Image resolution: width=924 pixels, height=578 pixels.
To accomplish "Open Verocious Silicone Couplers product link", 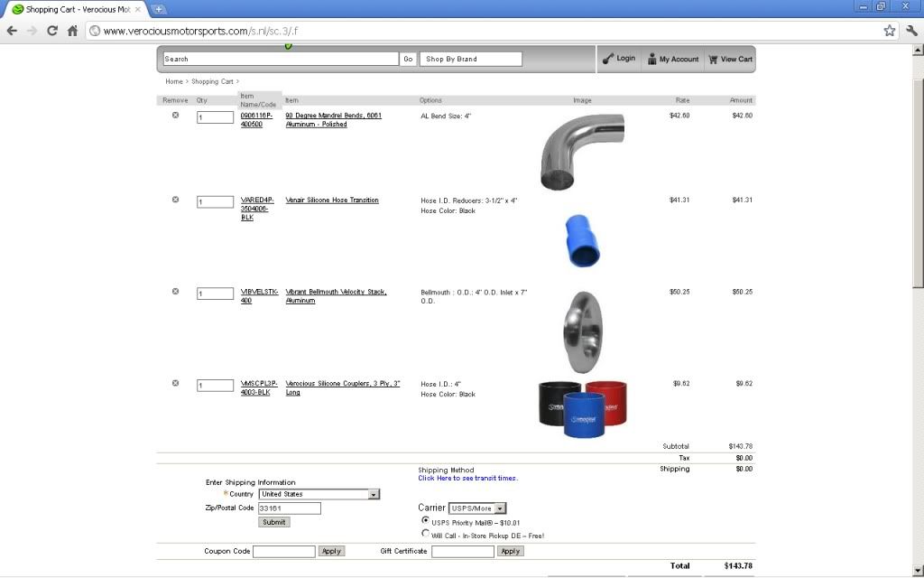I will click(342, 388).
